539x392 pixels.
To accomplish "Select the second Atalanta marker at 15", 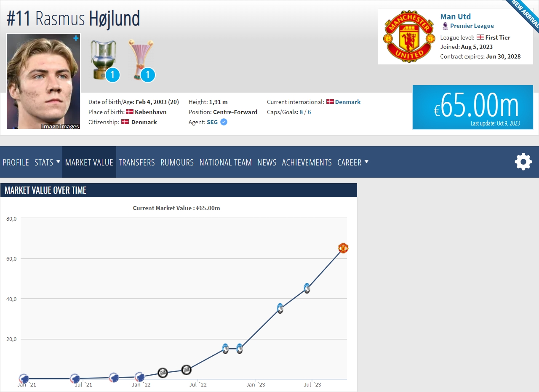I will (240, 349).
